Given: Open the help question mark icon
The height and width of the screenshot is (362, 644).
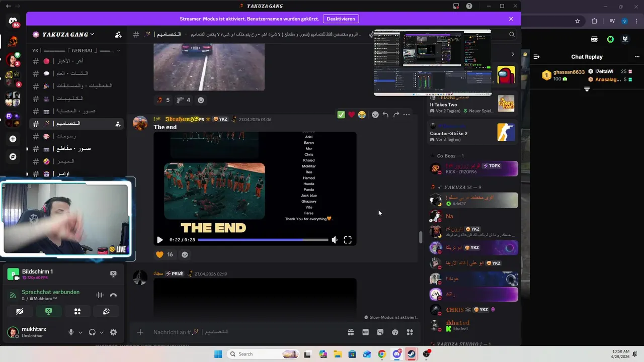Looking at the screenshot, I should (x=469, y=6).
